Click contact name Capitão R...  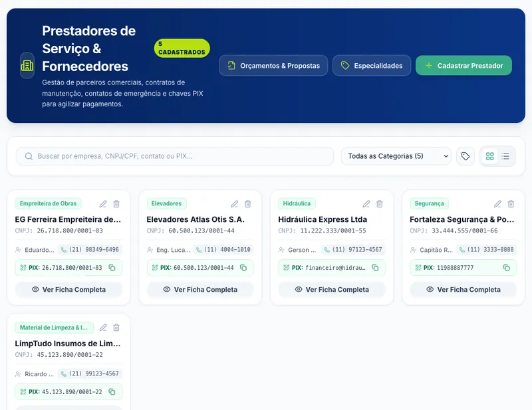click(436, 250)
